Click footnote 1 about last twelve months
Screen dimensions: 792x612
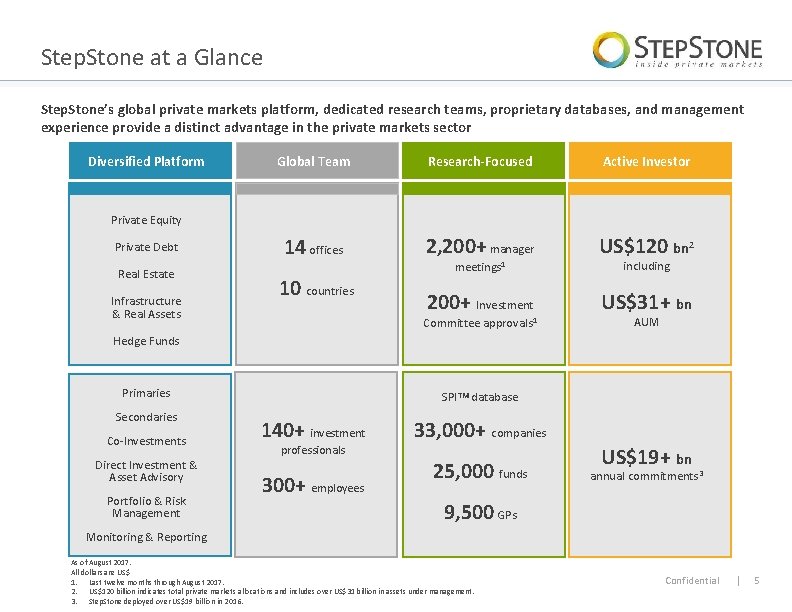148,582
